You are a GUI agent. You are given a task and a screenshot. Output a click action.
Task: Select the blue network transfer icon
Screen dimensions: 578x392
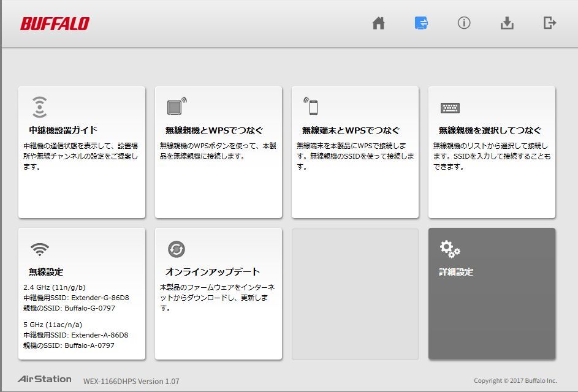[x=421, y=23]
